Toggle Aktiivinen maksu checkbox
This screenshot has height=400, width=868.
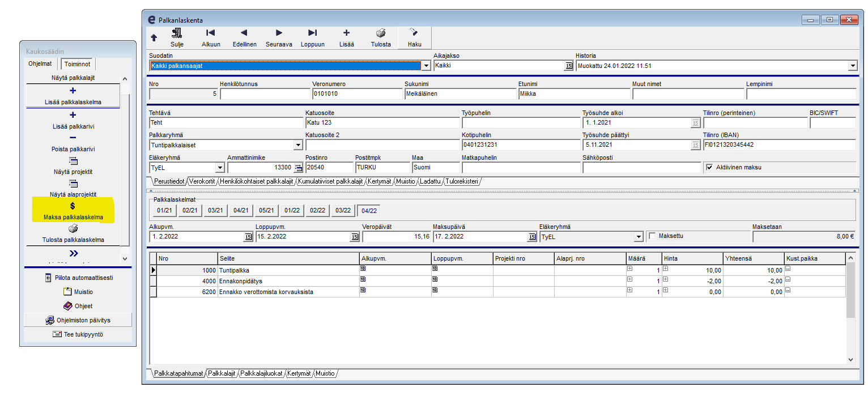pos(710,168)
